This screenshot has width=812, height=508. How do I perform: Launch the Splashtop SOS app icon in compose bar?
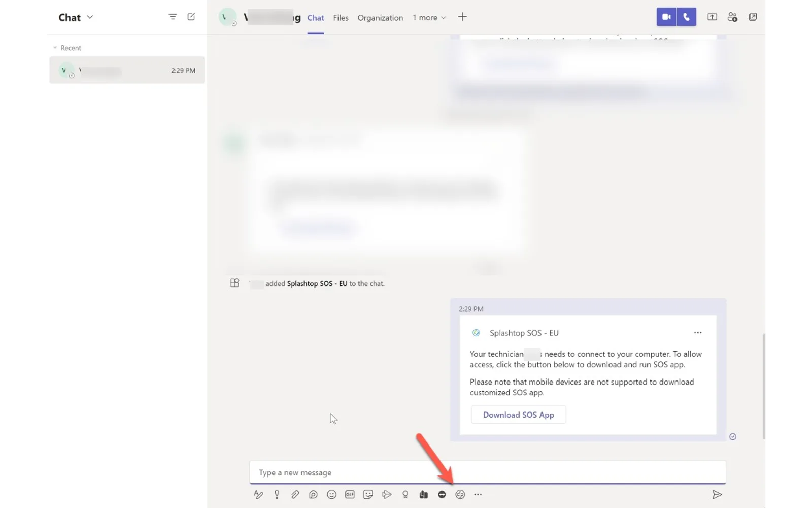(460, 494)
